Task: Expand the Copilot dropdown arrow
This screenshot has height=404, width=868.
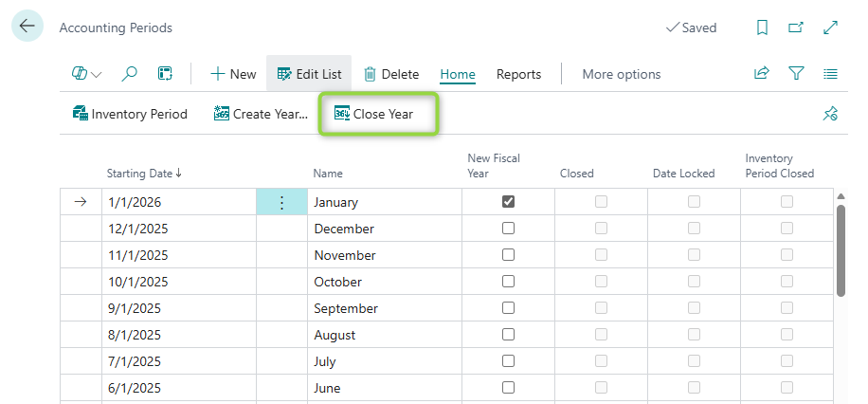Action: [97, 75]
